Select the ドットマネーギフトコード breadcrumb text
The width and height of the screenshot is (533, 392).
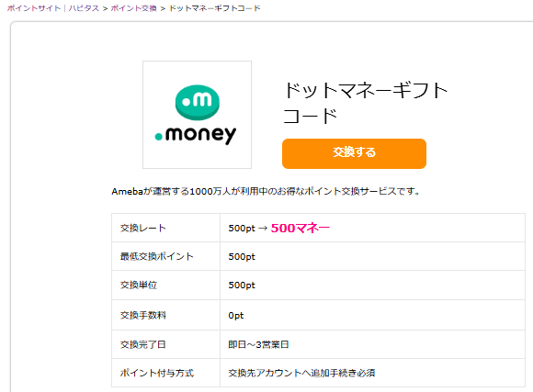(215, 8)
